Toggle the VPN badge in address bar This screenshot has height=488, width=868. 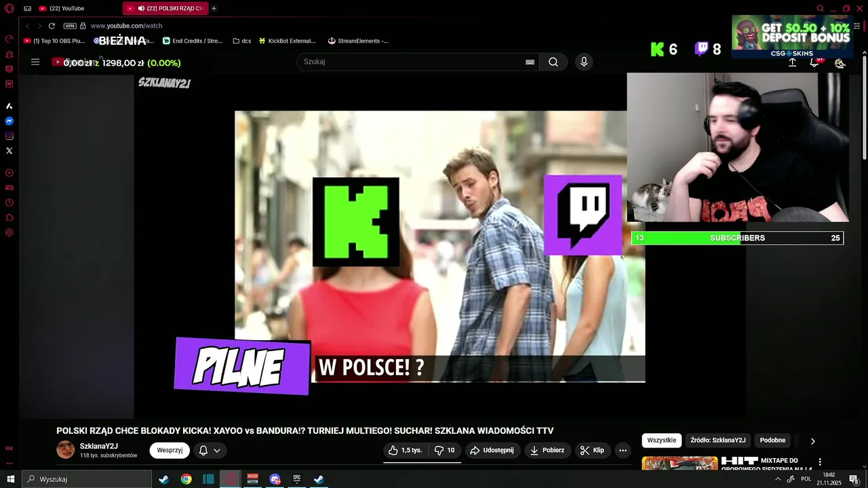(70, 26)
